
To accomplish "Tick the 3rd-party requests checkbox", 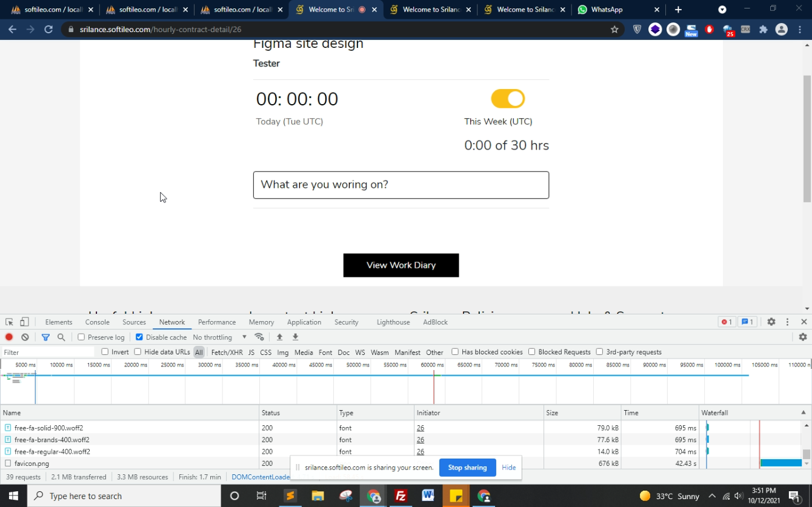I will coord(599,352).
